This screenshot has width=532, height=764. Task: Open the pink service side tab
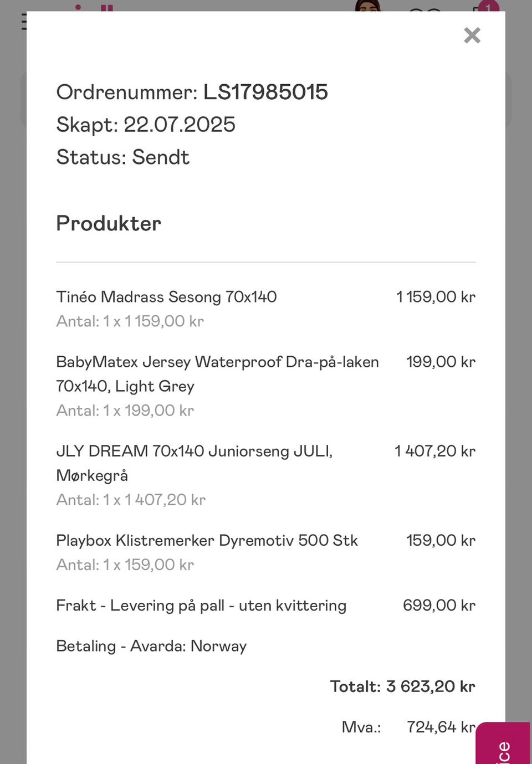pos(503,743)
